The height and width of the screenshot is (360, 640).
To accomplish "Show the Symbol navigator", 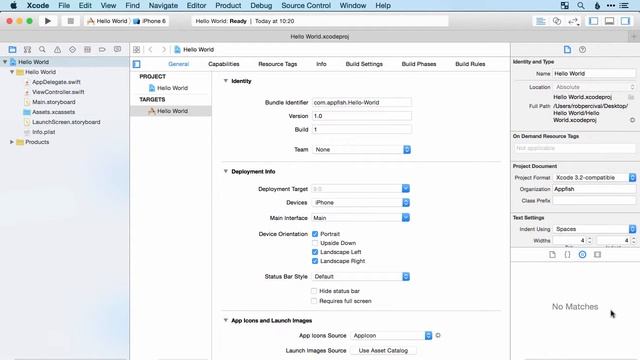I will pyautogui.click(x=27, y=49).
